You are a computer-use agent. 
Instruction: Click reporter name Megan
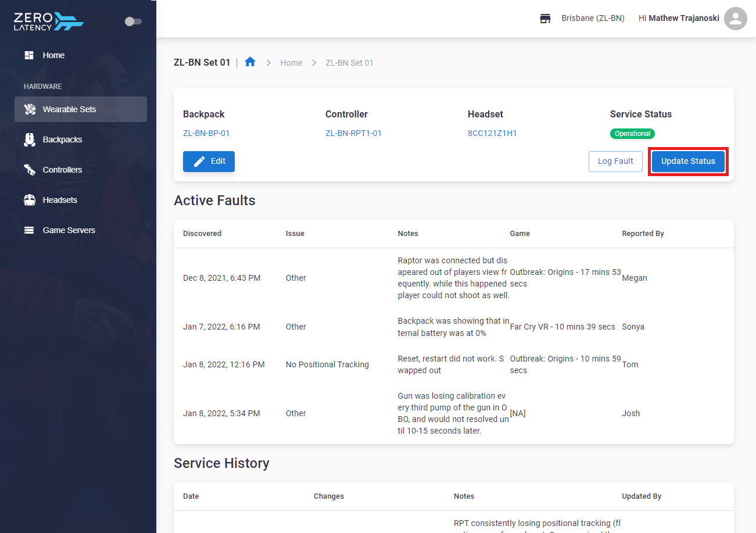(x=635, y=278)
